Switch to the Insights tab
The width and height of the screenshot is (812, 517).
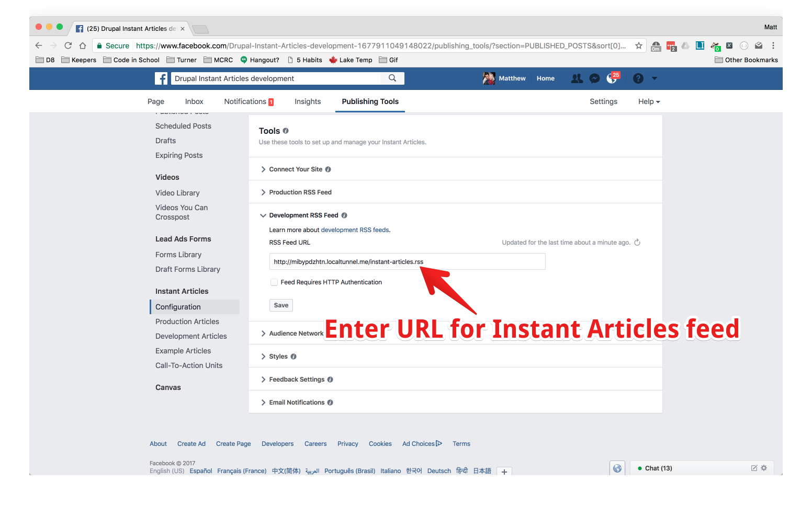307,101
